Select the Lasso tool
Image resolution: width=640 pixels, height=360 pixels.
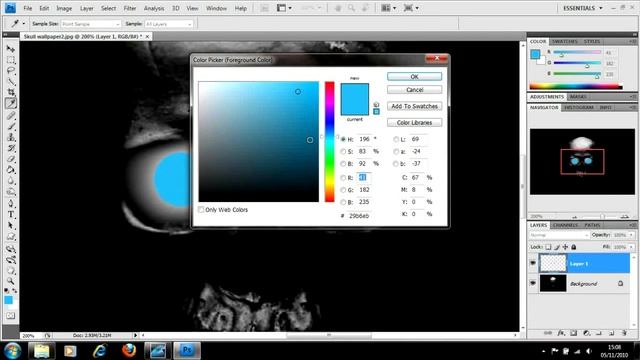(11, 71)
